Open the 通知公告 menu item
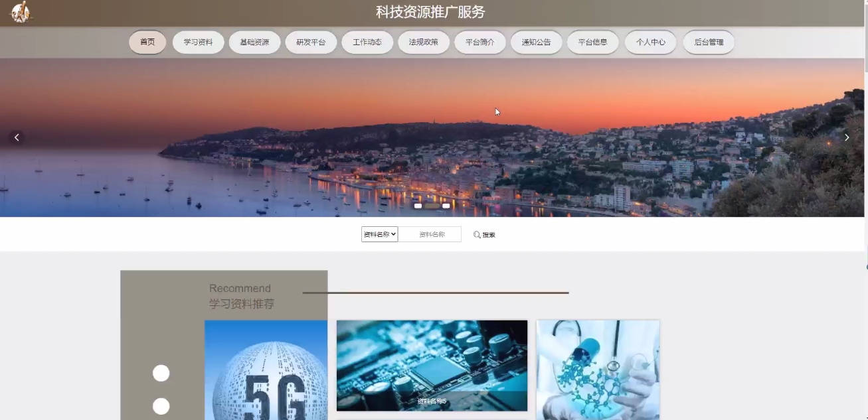Screen dimensions: 868x420 pos(536,42)
